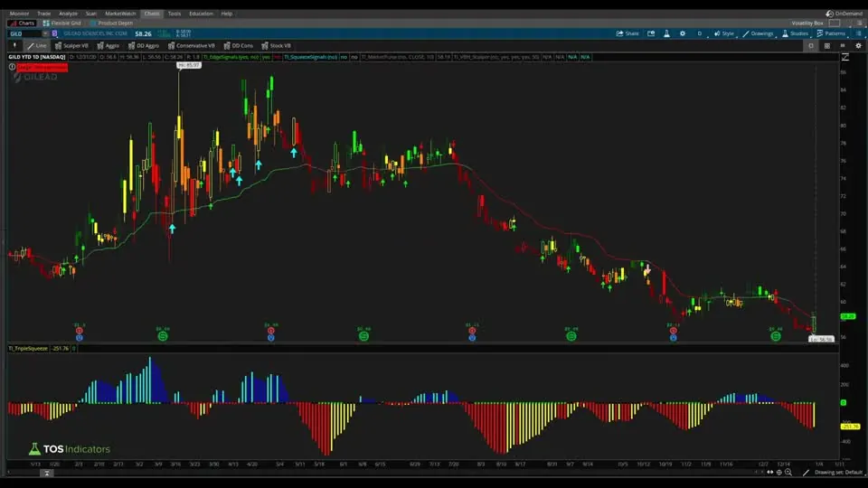Click the OnDemand button
This screenshot has height=488, width=868.
(x=844, y=14)
